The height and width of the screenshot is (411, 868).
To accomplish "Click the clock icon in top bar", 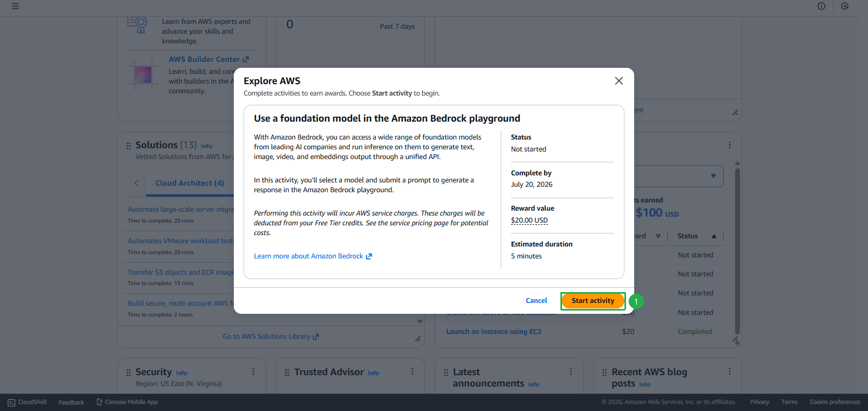I will pyautogui.click(x=845, y=7).
